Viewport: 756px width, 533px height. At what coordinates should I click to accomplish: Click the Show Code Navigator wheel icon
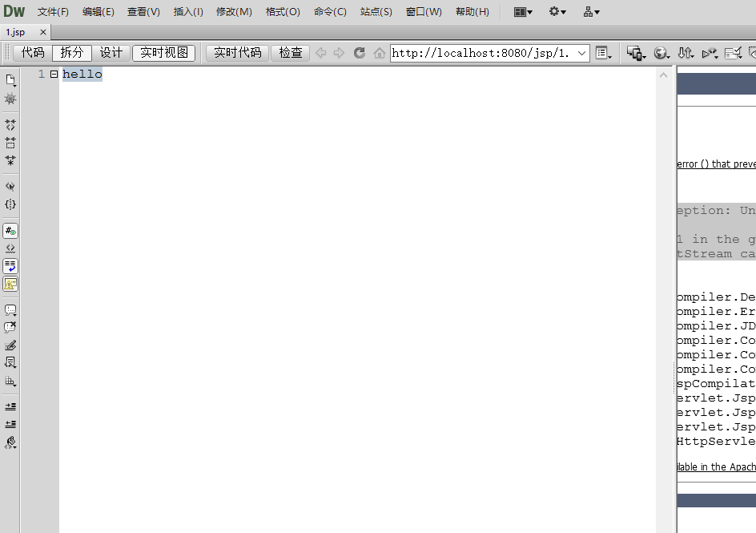pyautogui.click(x=10, y=99)
